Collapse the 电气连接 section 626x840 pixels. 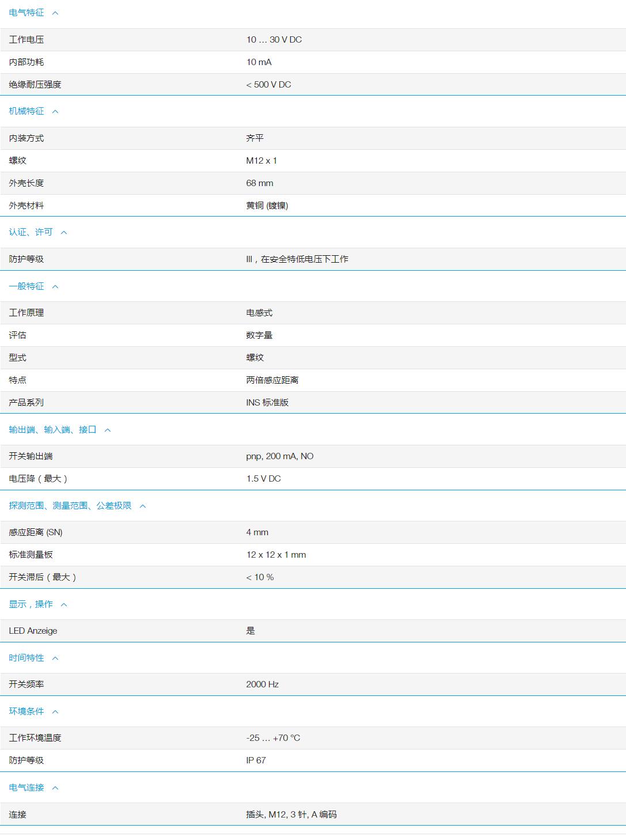55,788
